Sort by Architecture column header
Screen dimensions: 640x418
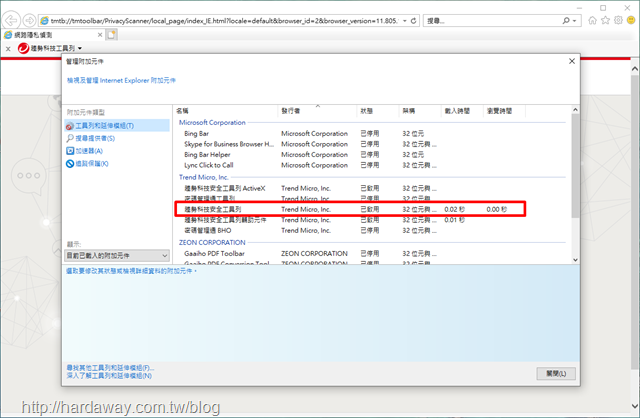420,111
